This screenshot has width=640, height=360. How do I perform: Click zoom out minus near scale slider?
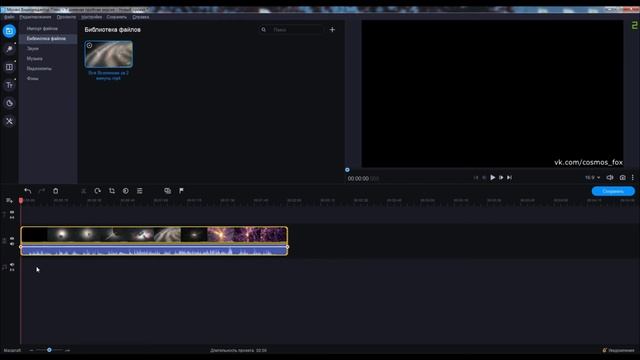pyautogui.click(x=31, y=350)
